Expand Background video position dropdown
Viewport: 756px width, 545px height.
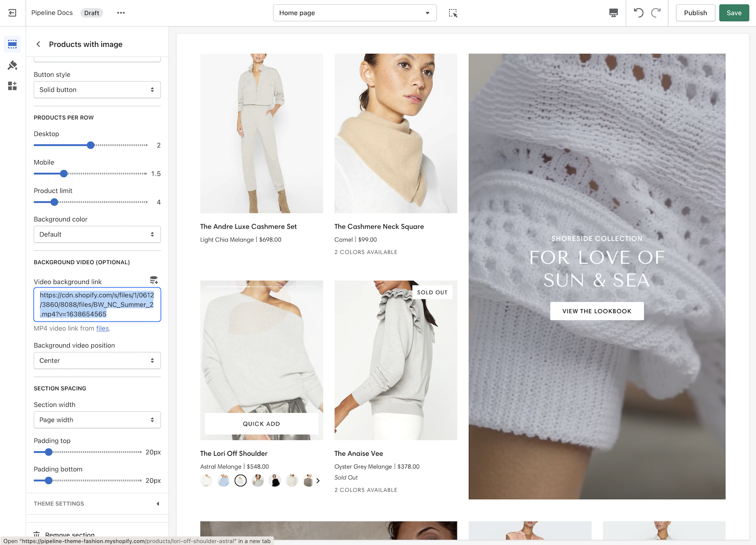[97, 360]
